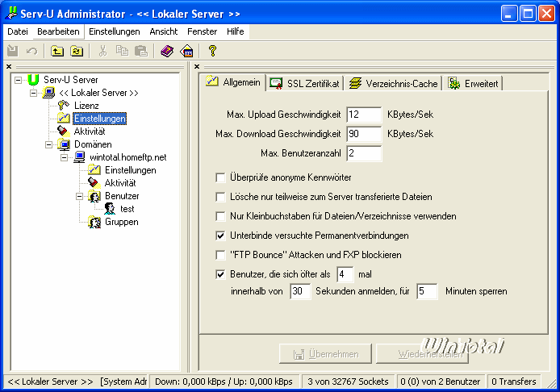Screen dimensions: 560x392
Task: Click the Max. Upload Geschwindigkeit field
Action: coord(364,115)
